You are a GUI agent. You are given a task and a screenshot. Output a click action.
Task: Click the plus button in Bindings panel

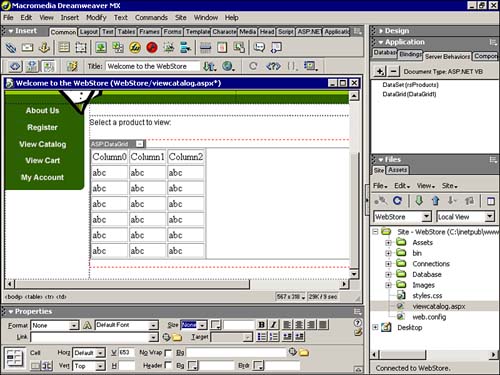pyautogui.click(x=380, y=71)
